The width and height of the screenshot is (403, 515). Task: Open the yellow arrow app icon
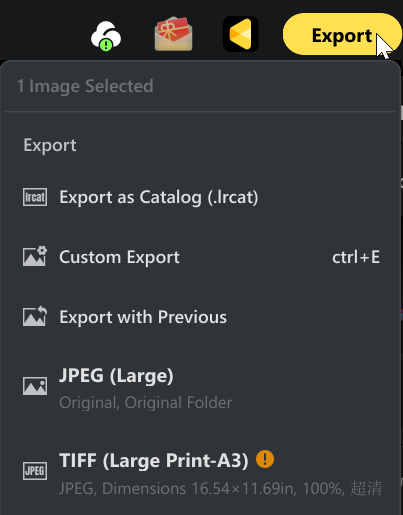240,34
